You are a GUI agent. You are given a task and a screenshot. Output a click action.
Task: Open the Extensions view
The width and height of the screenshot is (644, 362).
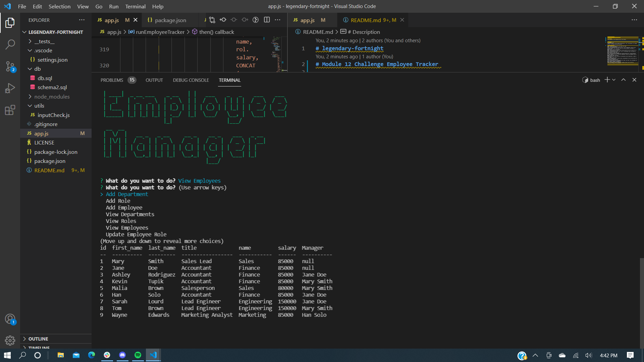pyautogui.click(x=10, y=110)
